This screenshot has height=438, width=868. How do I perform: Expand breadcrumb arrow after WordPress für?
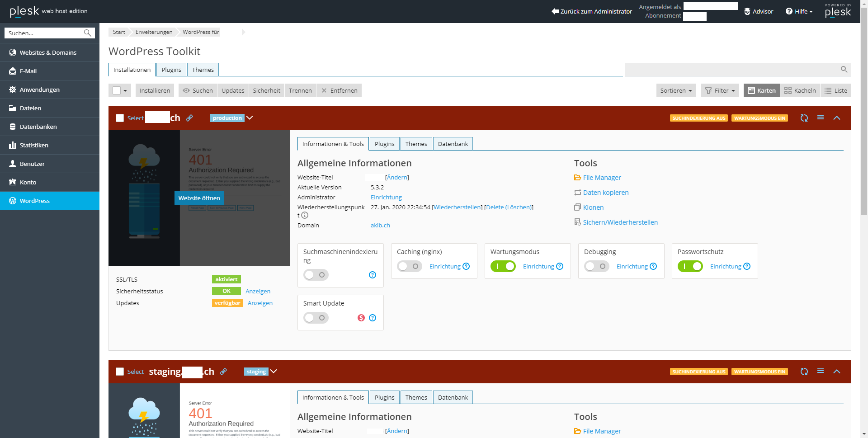(243, 32)
